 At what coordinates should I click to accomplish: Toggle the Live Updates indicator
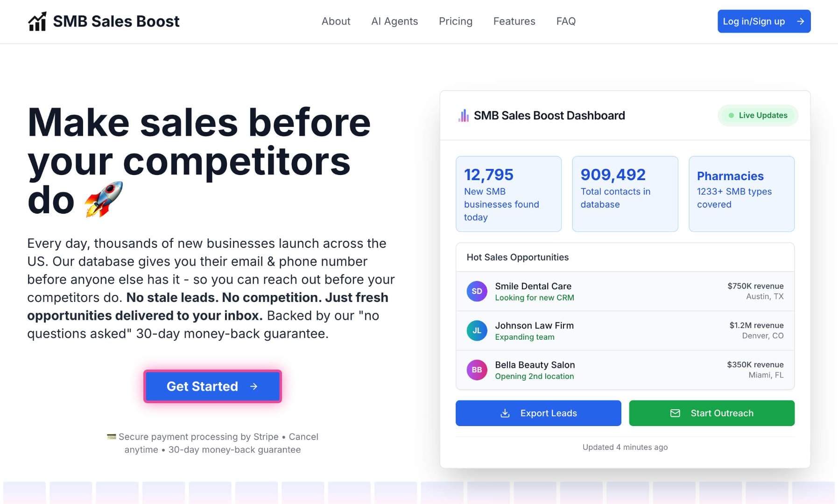(758, 115)
